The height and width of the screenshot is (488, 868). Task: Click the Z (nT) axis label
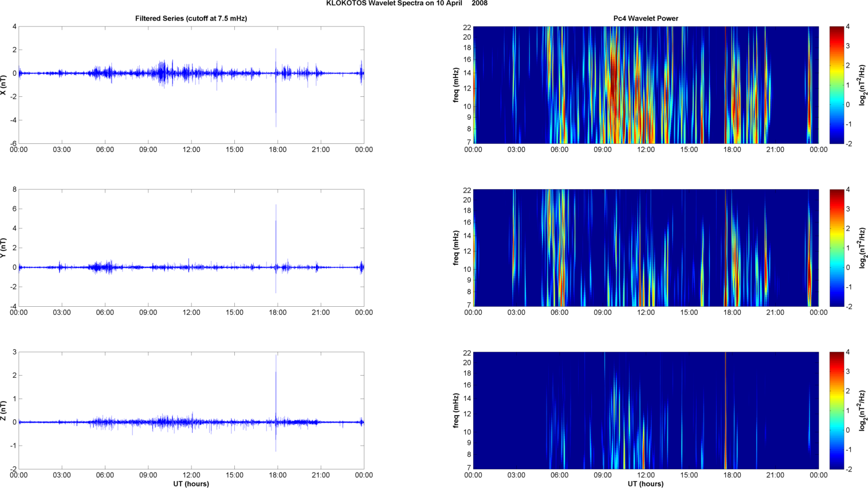3,411
